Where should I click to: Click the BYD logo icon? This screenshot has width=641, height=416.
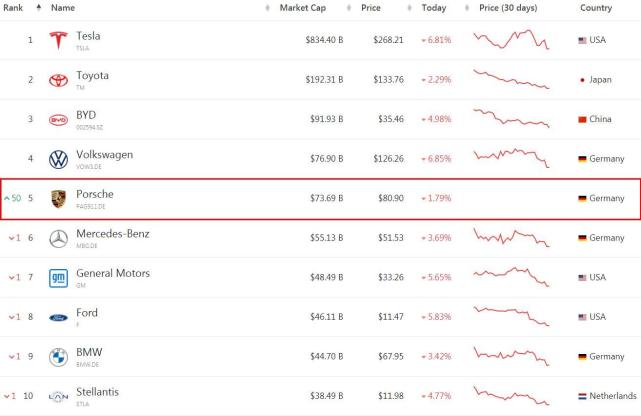pos(57,119)
